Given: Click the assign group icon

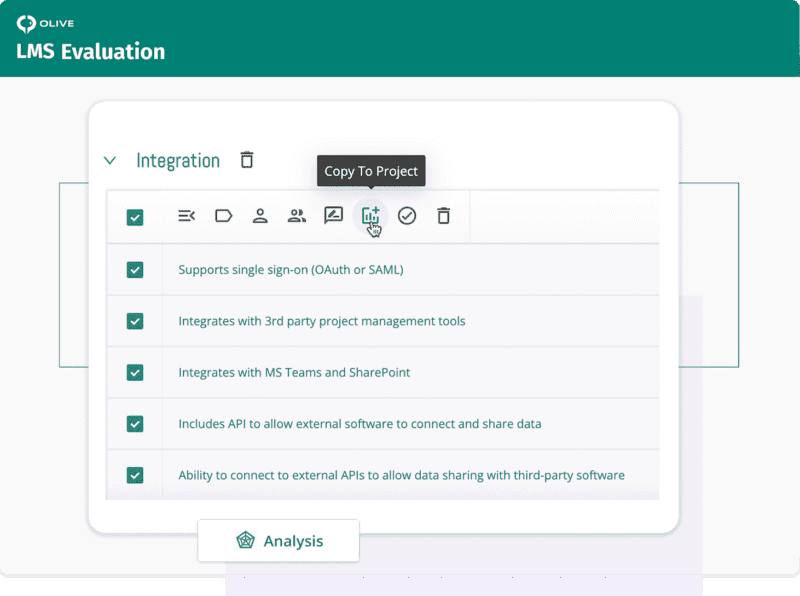Looking at the screenshot, I should click(x=296, y=215).
